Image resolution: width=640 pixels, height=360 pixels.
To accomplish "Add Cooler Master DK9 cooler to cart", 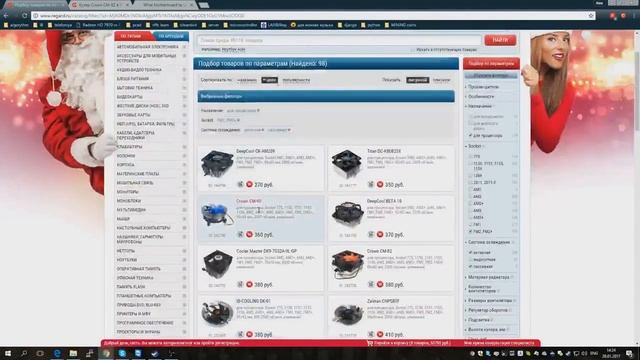I will point(249,284).
